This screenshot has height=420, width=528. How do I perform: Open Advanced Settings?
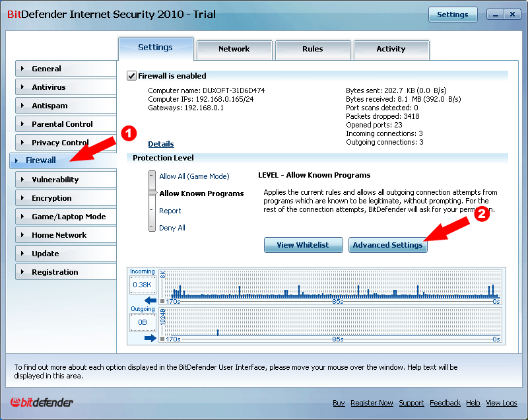click(x=387, y=245)
